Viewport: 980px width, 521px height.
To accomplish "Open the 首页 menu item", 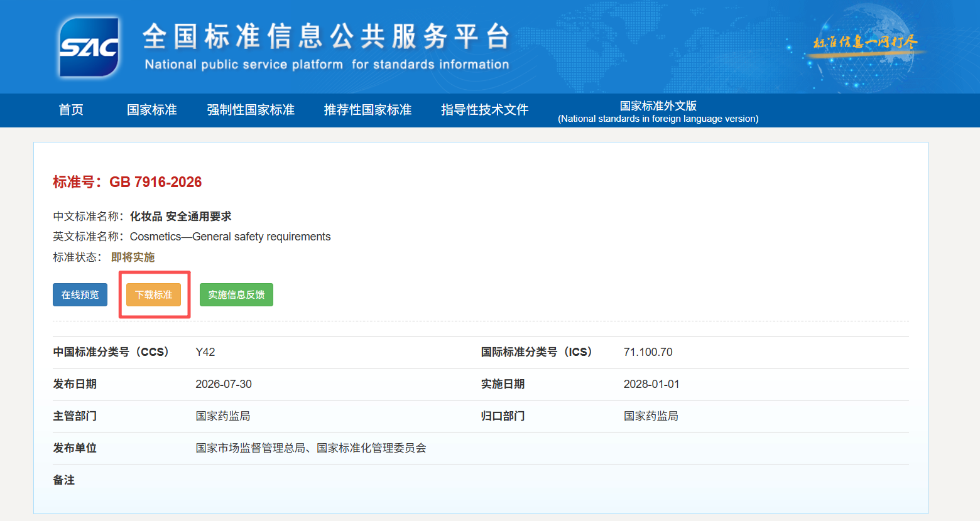I will (x=71, y=110).
